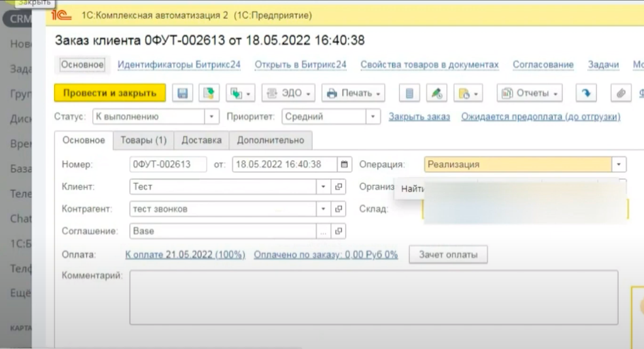Save the order with the floppy disk icon
The height and width of the screenshot is (349, 644).
183,93
